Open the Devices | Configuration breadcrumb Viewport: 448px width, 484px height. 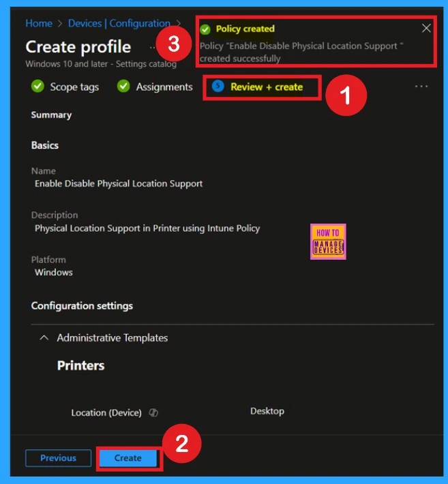(x=119, y=23)
